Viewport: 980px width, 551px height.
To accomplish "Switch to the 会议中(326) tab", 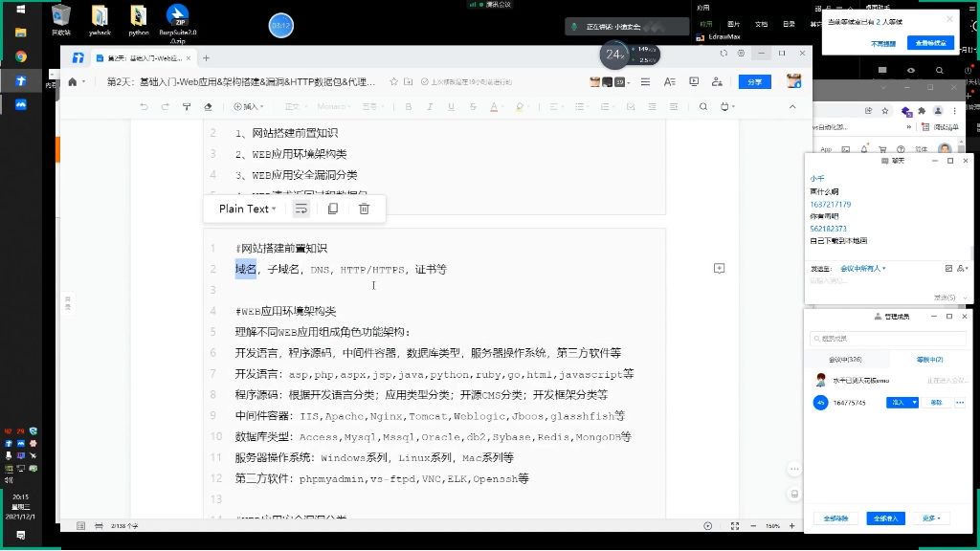I will (845, 360).
